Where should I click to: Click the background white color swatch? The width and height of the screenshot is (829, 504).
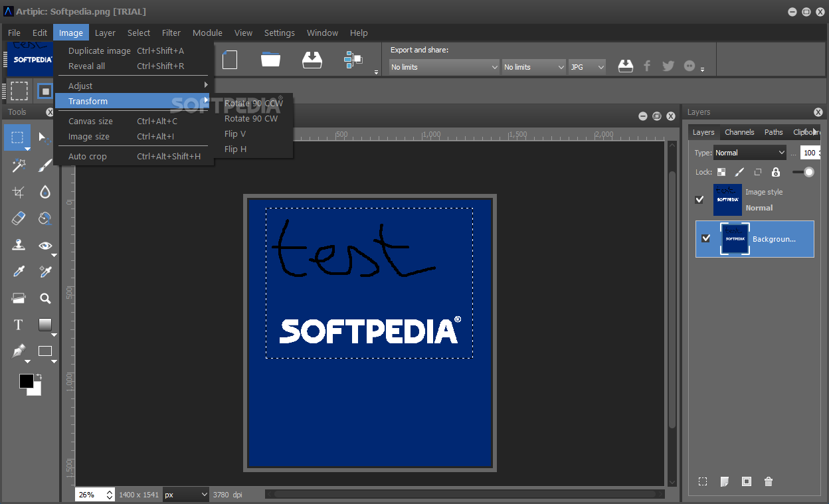click(x=35, y=389)
